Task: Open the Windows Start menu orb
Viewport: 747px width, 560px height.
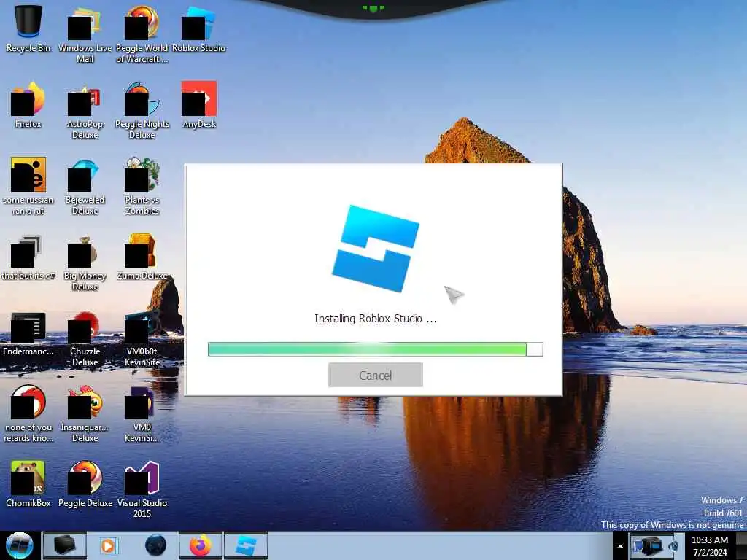Action: click(20, 545)
